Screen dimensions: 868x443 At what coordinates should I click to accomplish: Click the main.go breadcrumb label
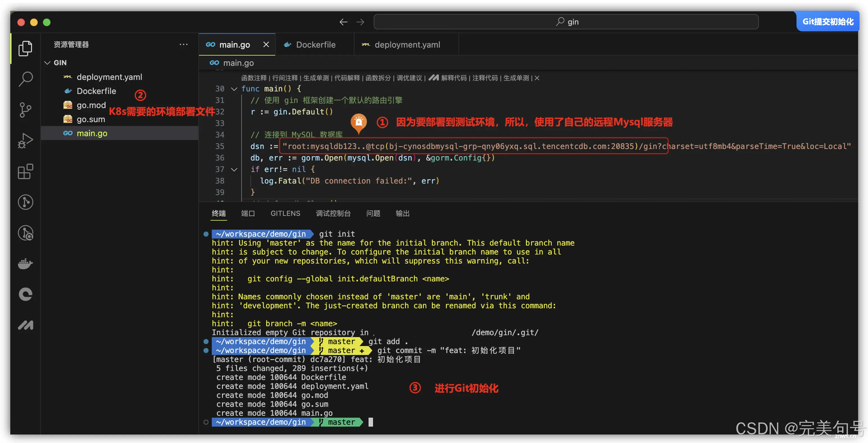point(239,63)
